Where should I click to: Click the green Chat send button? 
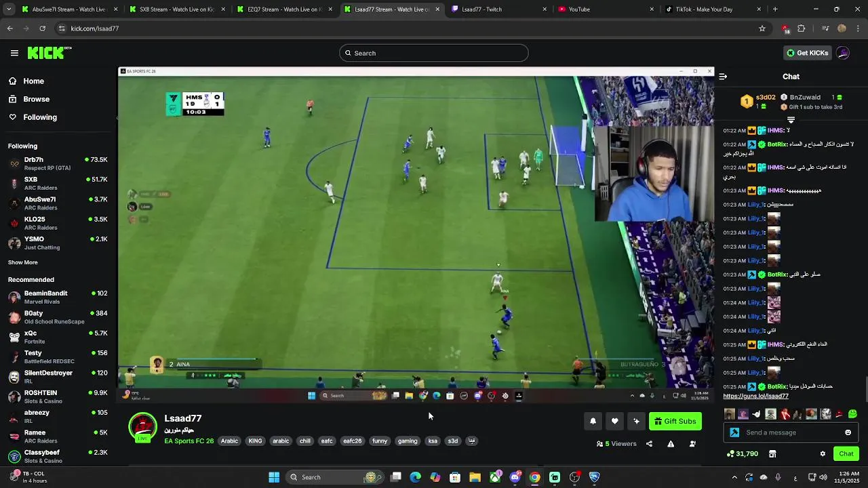tap(846, 454)
